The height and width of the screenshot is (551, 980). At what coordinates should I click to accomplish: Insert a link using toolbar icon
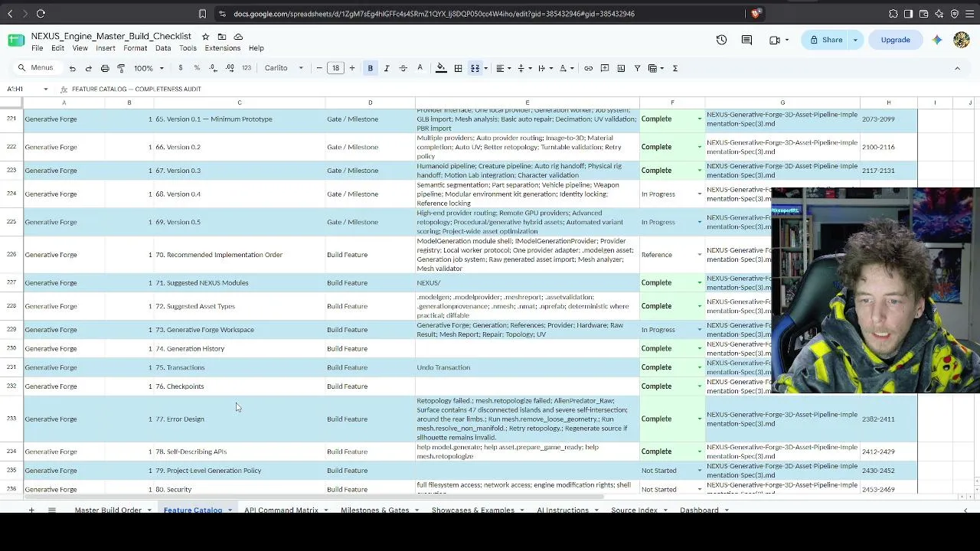coord(588,68)
